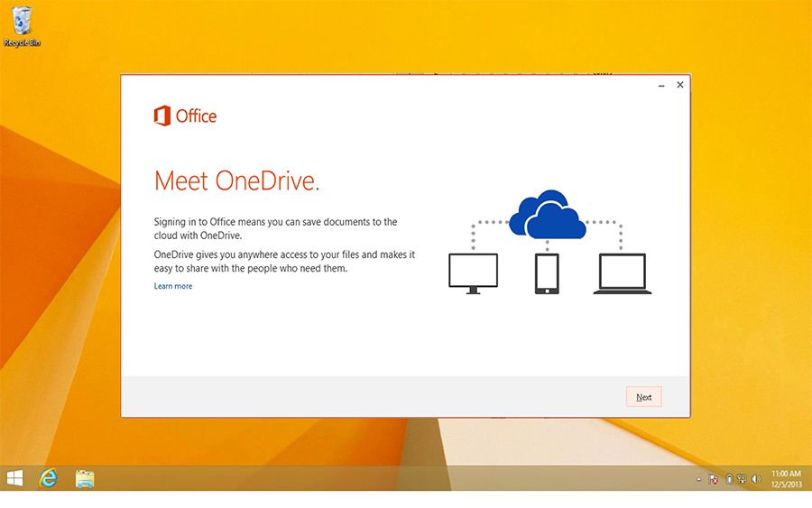Screen dimensions: 812x508
Task: Click the 'Signing in to Office means' paragraph
Action: pos(275,228)
